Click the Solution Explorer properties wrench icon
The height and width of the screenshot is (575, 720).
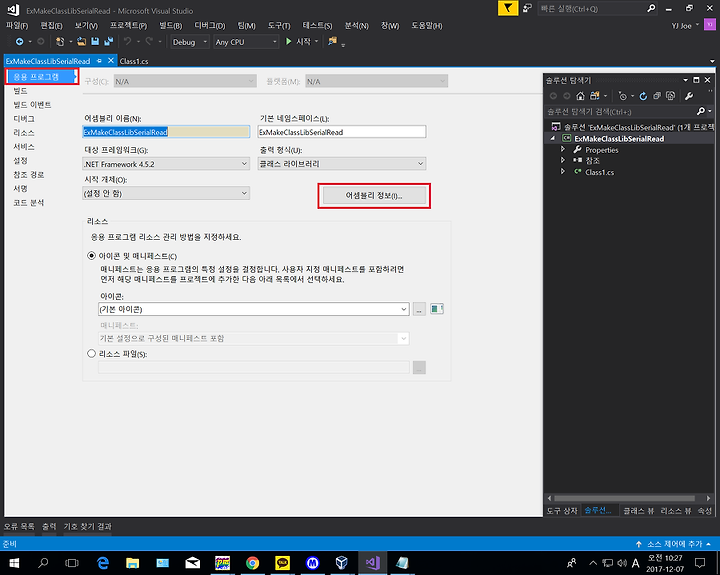click(x=689, y=96)
